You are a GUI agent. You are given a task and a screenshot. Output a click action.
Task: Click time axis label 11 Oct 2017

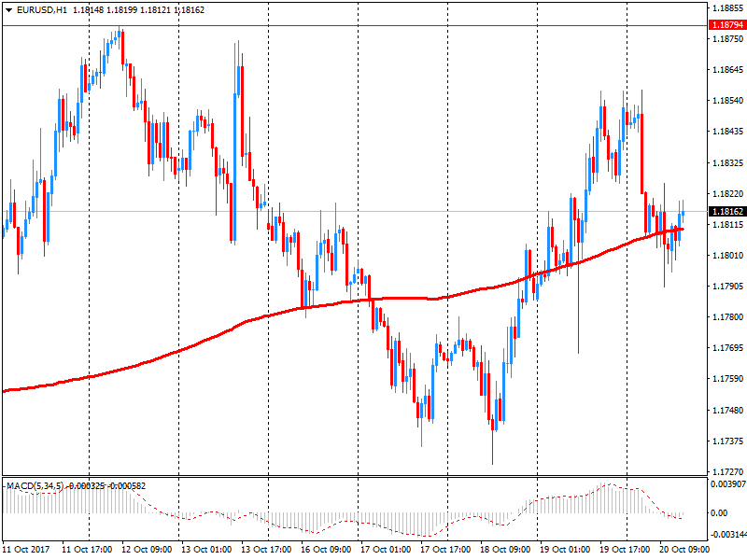click(x=26, y=550)
